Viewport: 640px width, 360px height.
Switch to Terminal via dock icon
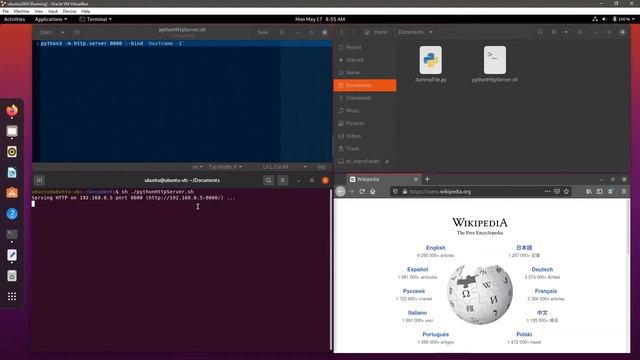(x=12, y=234)
